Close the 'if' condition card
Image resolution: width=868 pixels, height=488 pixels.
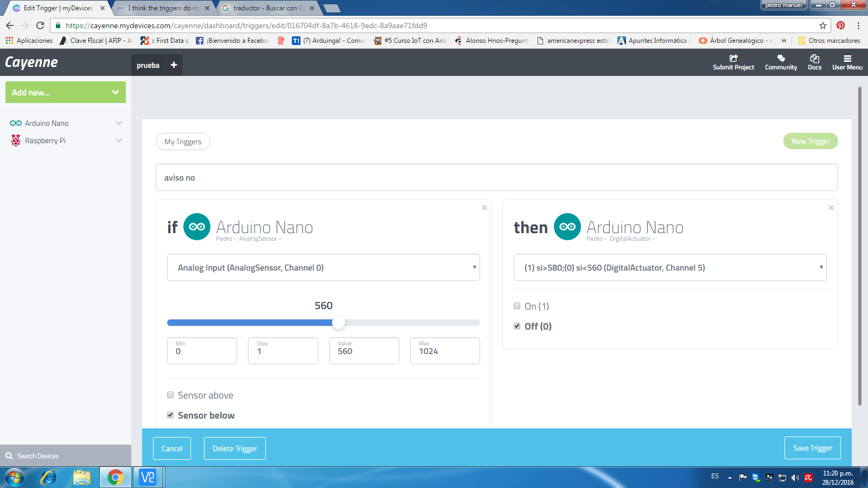(484, 208)
